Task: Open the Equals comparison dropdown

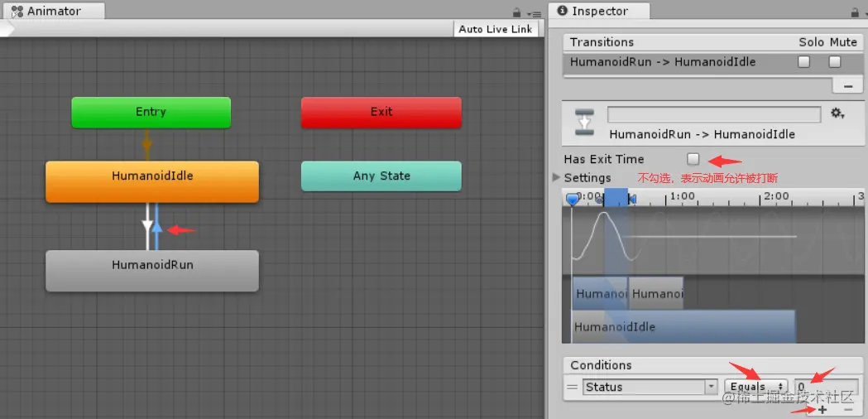Action: [755, 387]
